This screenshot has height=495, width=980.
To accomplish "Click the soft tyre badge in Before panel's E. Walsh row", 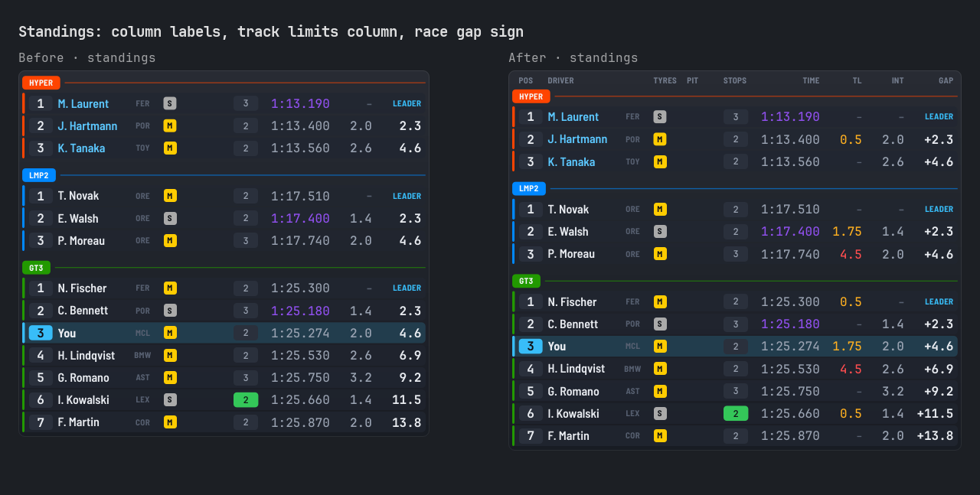I will coord(170,218).
